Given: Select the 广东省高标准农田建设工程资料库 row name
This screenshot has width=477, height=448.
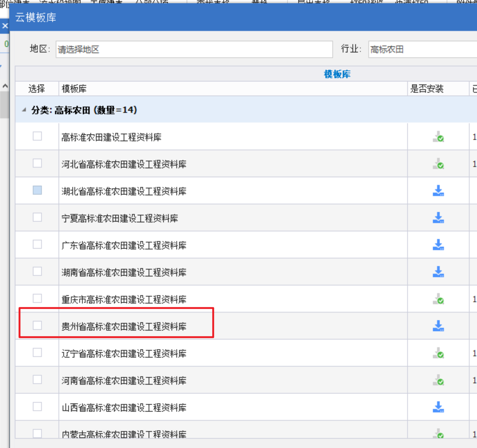Looking at the screenshot, I should pos(124,245).
